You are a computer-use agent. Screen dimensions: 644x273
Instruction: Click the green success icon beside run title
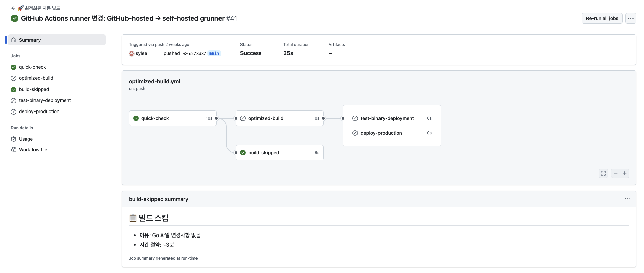15,18
